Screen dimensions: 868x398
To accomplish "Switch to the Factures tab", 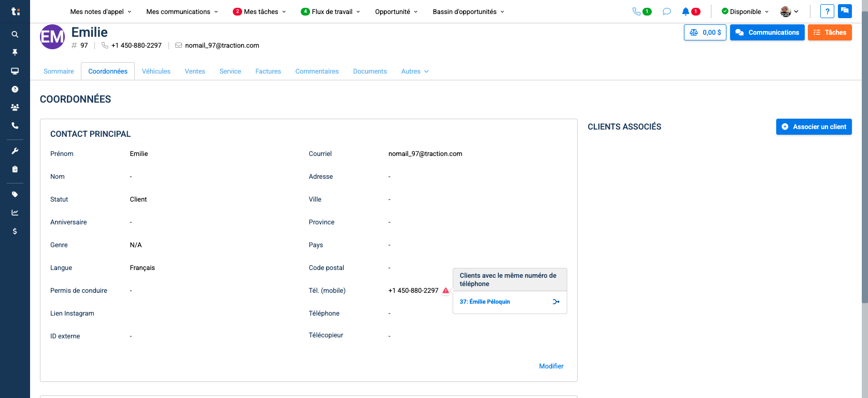I will pyautogui.click(x=268, y=72).
